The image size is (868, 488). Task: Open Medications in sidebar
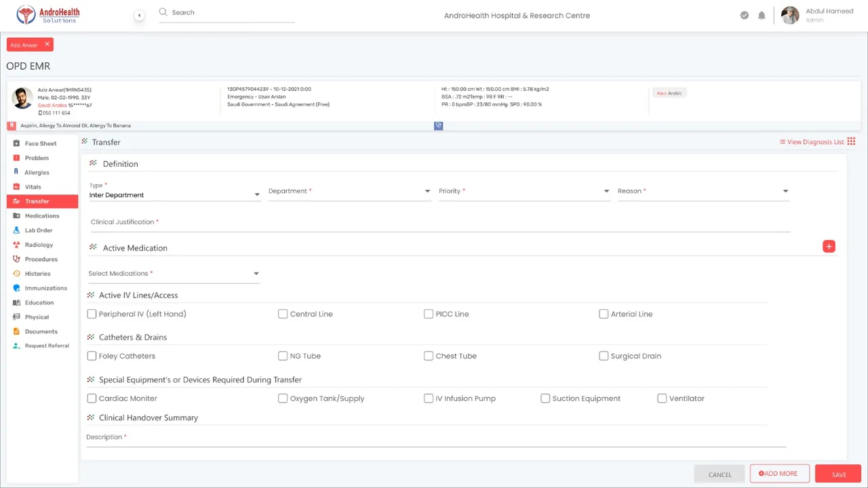click(x=42, y=216)
